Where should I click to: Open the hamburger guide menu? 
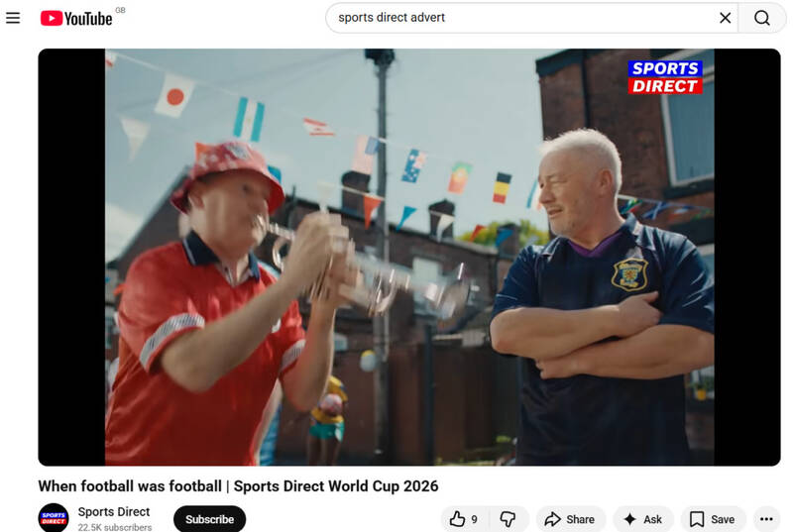tap(13, 18)
